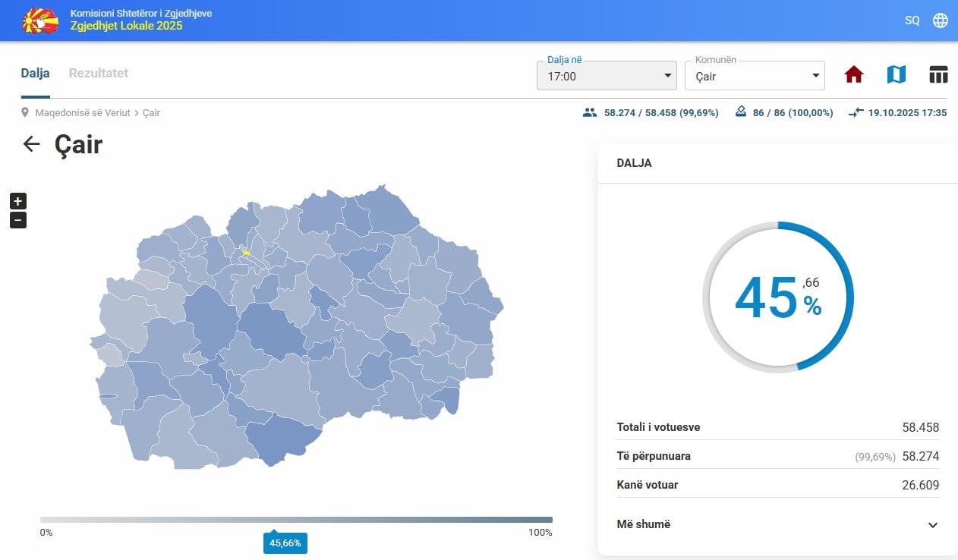
Task: Click the SQ language button
Action: (912, 20)
